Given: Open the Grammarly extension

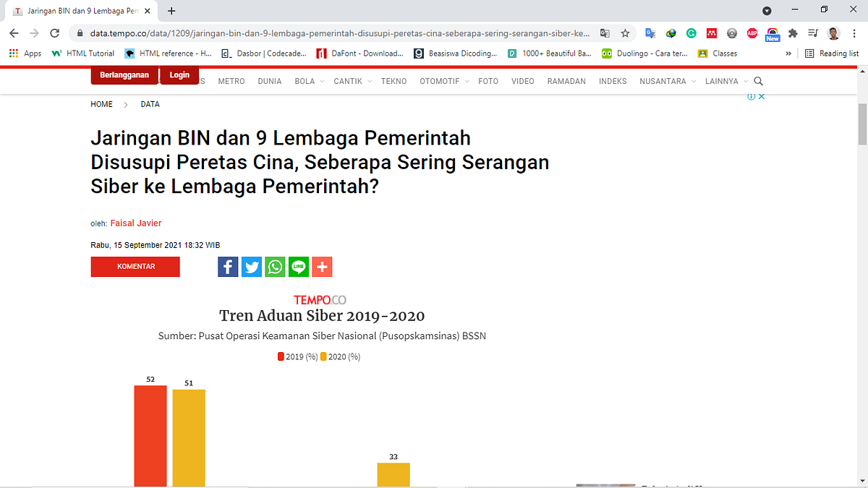Looking at the screenshot, I should pyautogui.click(x=692, y=33).
